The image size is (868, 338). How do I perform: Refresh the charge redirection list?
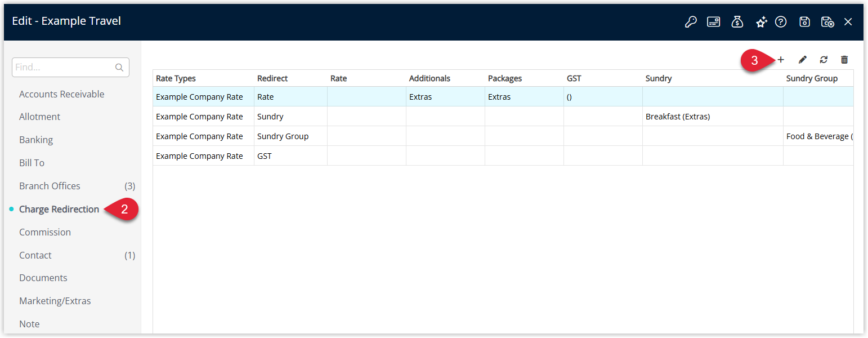click(x=824, y=60)
